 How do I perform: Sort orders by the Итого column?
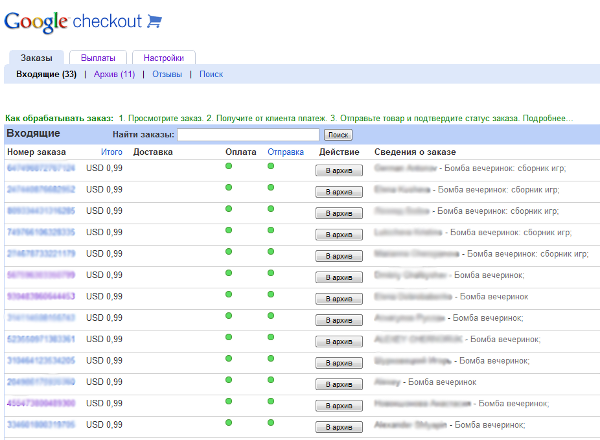coord(112,152)
